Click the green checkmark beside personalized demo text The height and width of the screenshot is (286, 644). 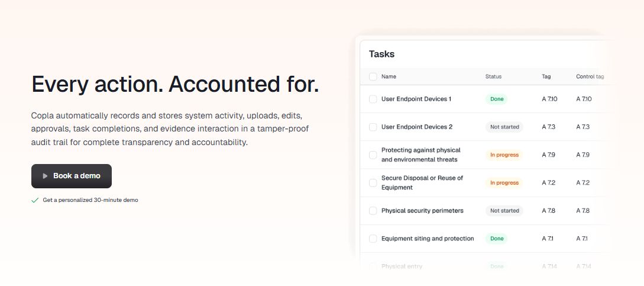(35, 200)
